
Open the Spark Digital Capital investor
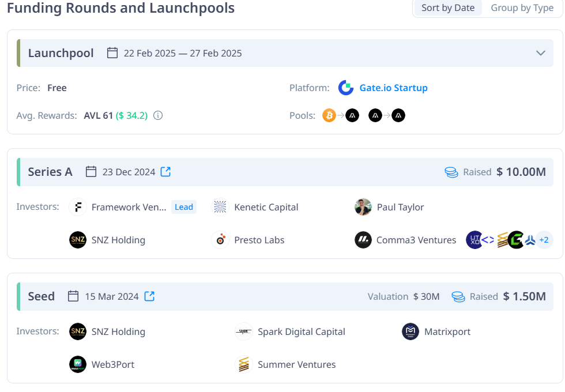(301, 331)
